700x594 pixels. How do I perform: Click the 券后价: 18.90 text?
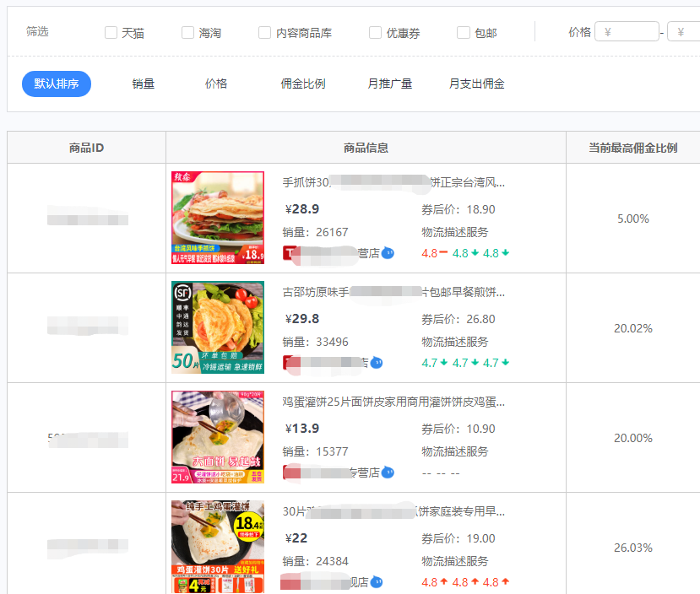pos(459,209)
